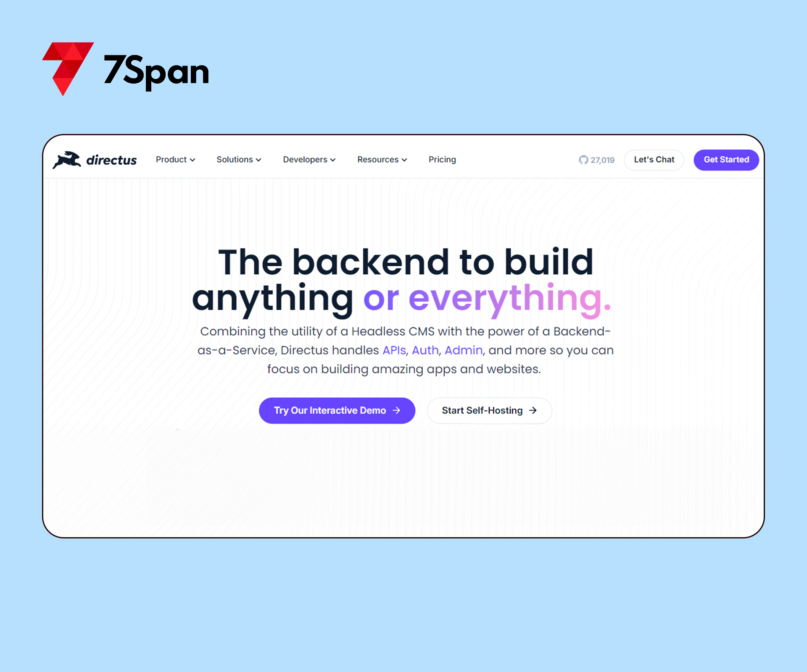Click the Let's Chat menu button
Image resolution: width=807 pixels, height=672 pixels.
[654, 159]
